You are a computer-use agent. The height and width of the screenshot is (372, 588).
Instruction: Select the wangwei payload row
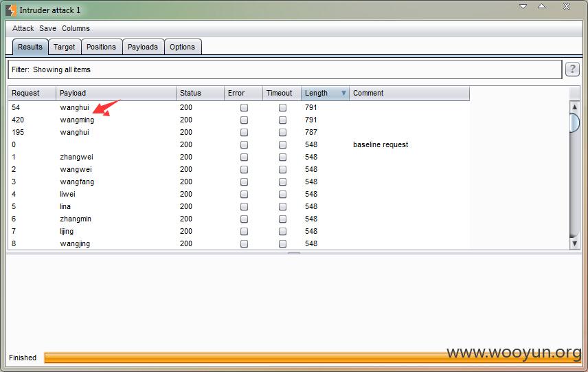click(76, 169)
